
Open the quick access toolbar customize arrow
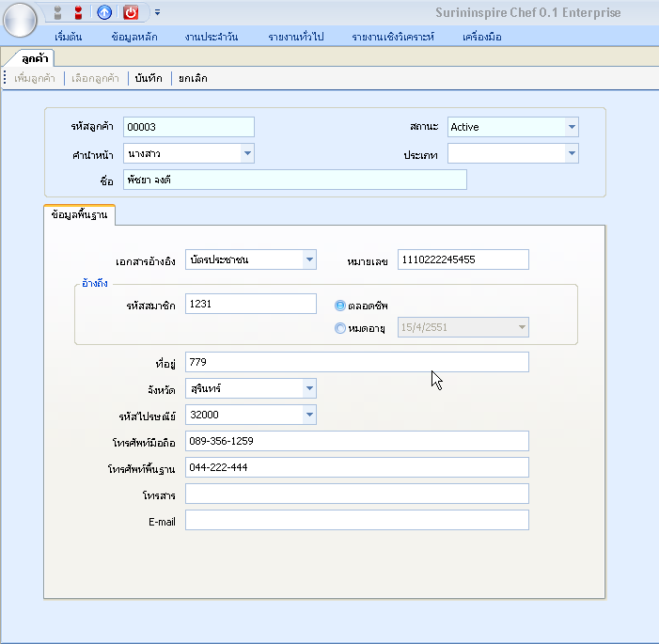pyautogui.click(x=158, y=13)
